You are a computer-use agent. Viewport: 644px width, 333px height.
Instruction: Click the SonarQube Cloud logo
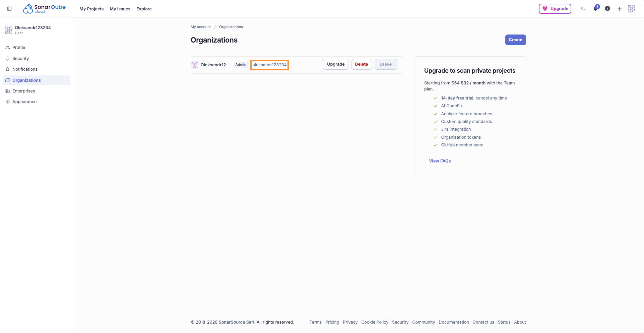(x=44, y=8)
